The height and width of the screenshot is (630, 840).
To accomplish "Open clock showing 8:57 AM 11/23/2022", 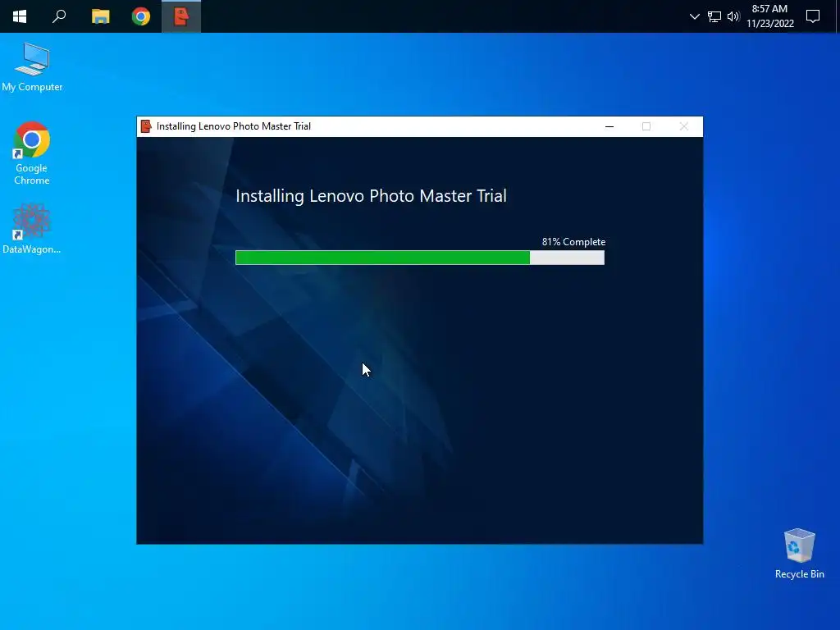I will pyautogui.click(x=769, y=16).
